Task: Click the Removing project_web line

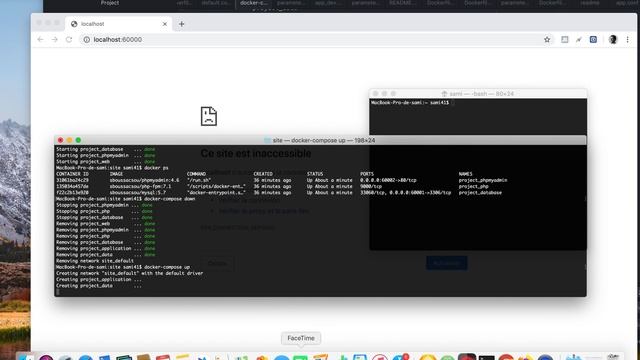Action: coord(105,224)
